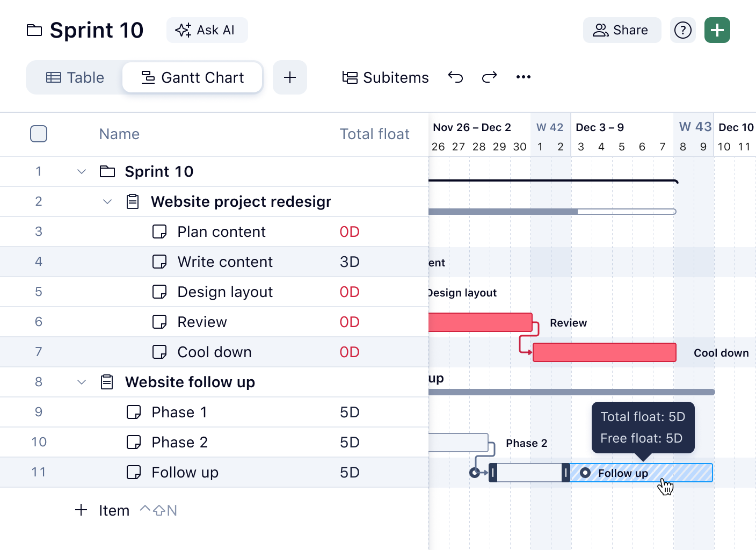This screenshot has width=756, height=550.
Task: Click the Dec 3 – 9 week header
Action: (600, 127)
